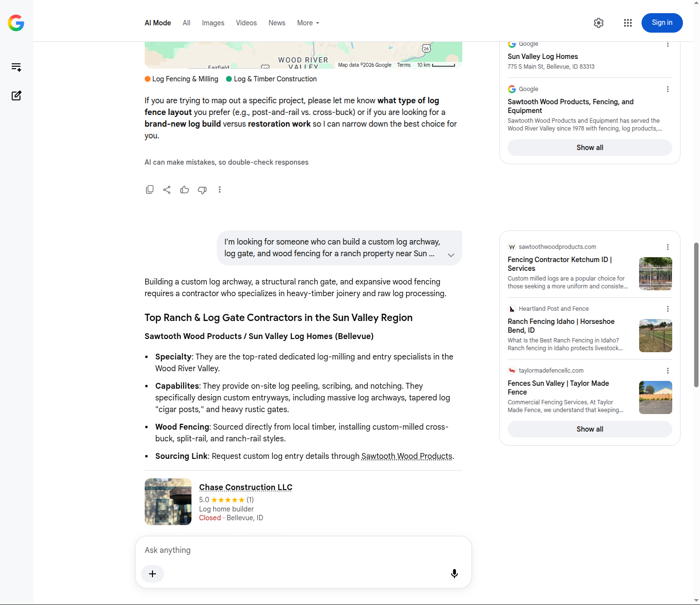700x605 pixels.
Task: Click the Google logo
Action: point(16,23)
